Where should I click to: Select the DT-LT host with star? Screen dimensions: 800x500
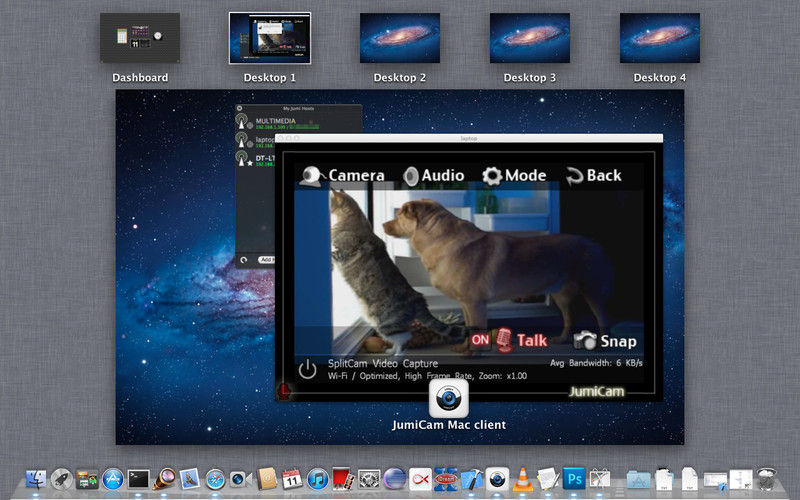click(255, 159)
